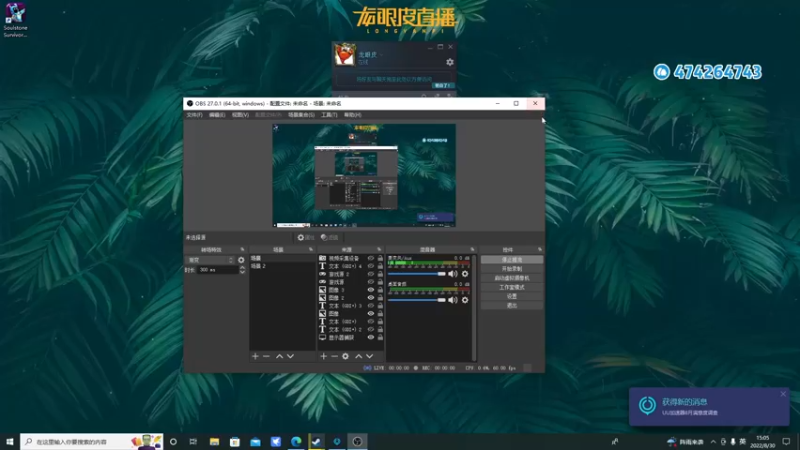
Task: Open 编辑(E) menu in OBS
Action: coord(217,115)
